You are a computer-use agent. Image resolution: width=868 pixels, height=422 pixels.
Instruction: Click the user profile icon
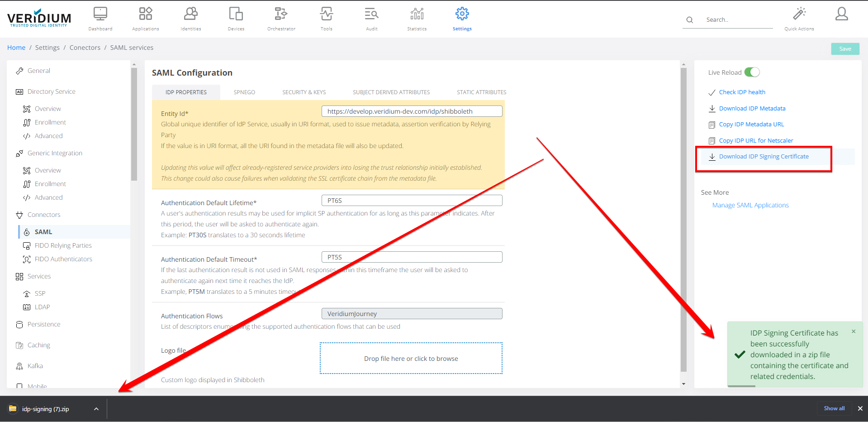[841, 14]
